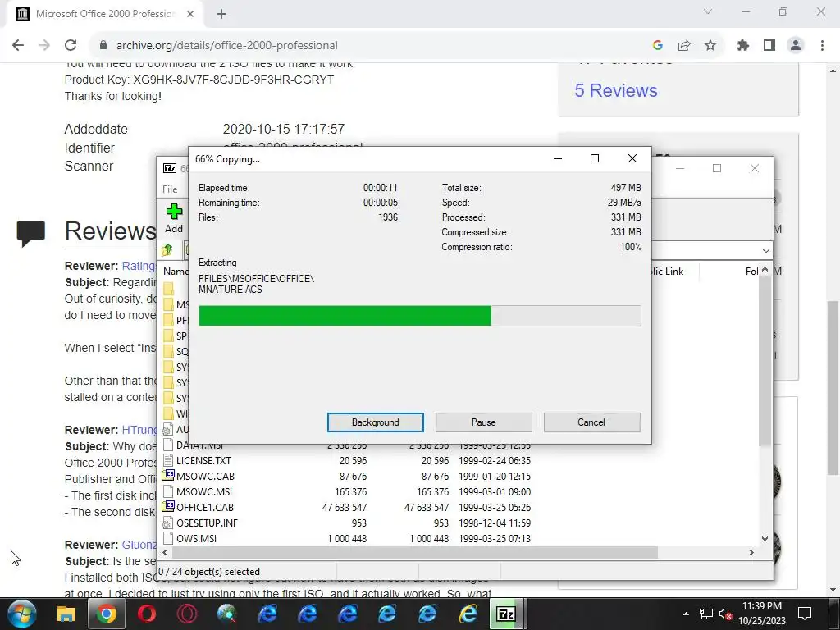The height and width of the screenshot is (630, 840).
Task: Cancel the copying operation
Action: pos(591,422)
